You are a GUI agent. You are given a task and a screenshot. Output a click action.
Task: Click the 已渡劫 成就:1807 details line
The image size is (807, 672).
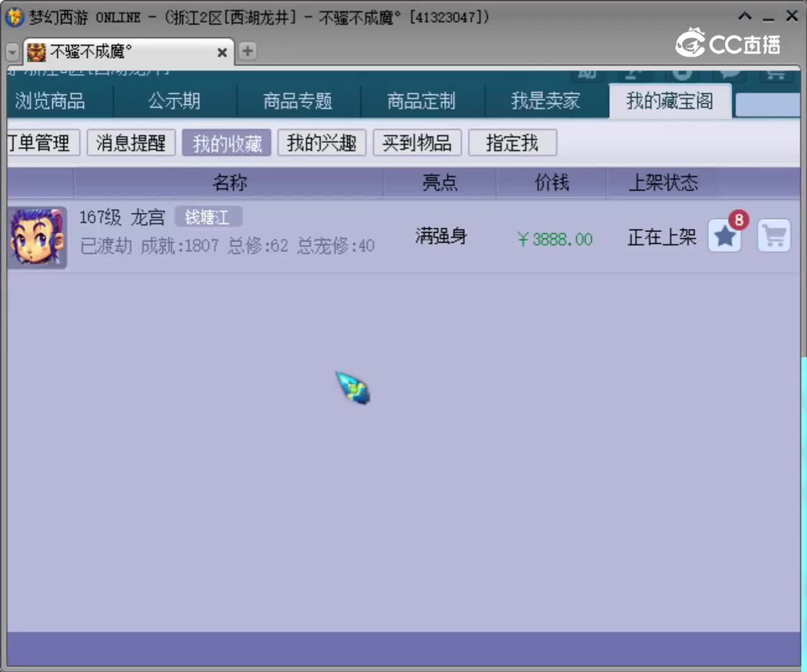coord(227,245)
